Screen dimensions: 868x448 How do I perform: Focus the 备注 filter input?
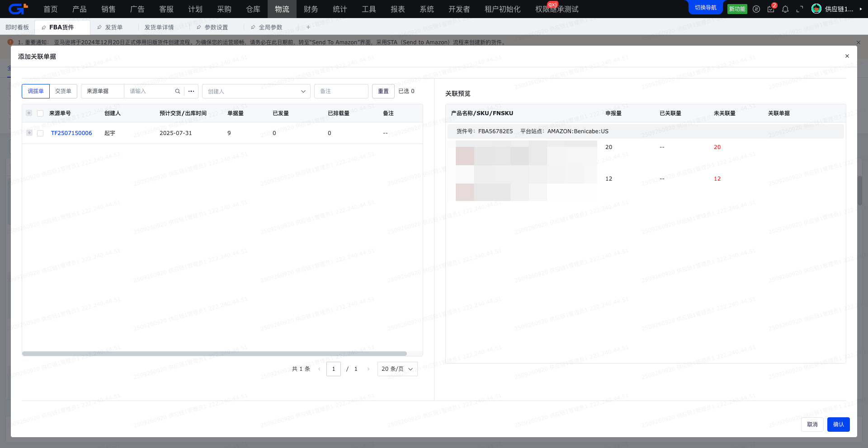[x=341, y=91]
